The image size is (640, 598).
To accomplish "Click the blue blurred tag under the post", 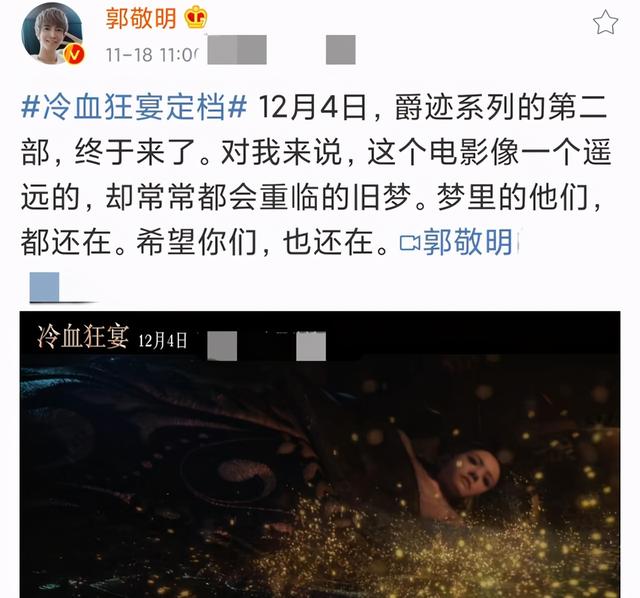I will click(44, 287).
